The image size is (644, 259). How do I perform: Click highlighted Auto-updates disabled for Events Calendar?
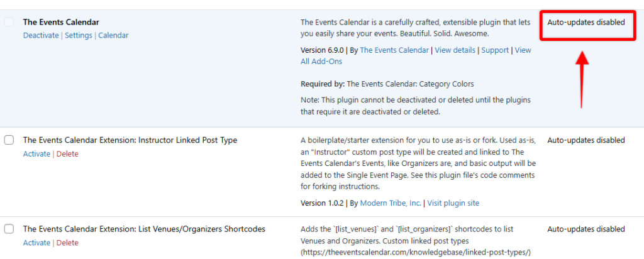click(586, 23)
